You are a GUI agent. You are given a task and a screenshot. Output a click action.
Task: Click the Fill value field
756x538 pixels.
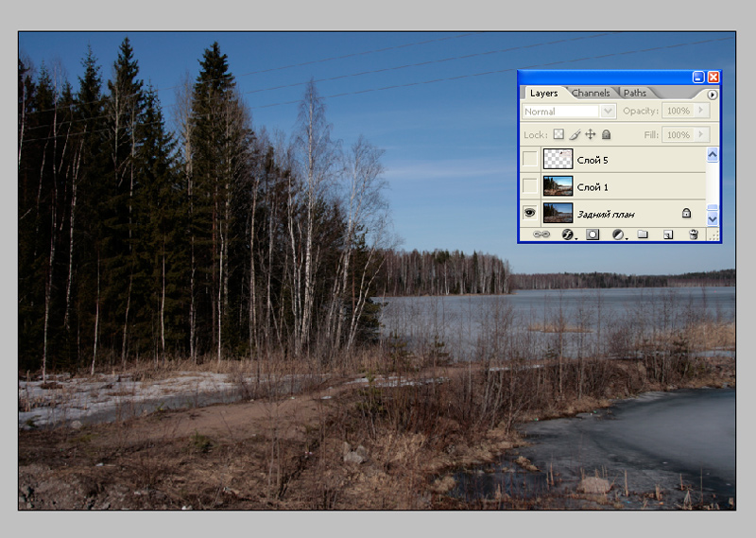[x=679, y=134]
